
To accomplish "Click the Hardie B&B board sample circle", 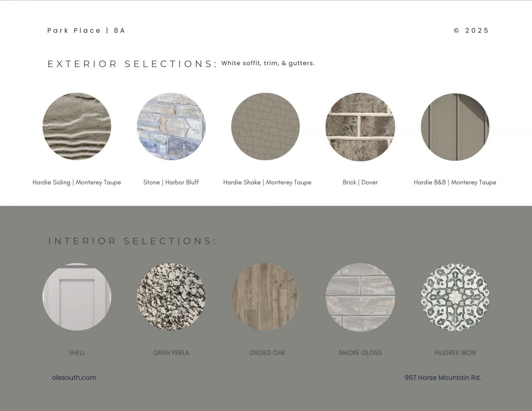I will (x=455, y=127).
